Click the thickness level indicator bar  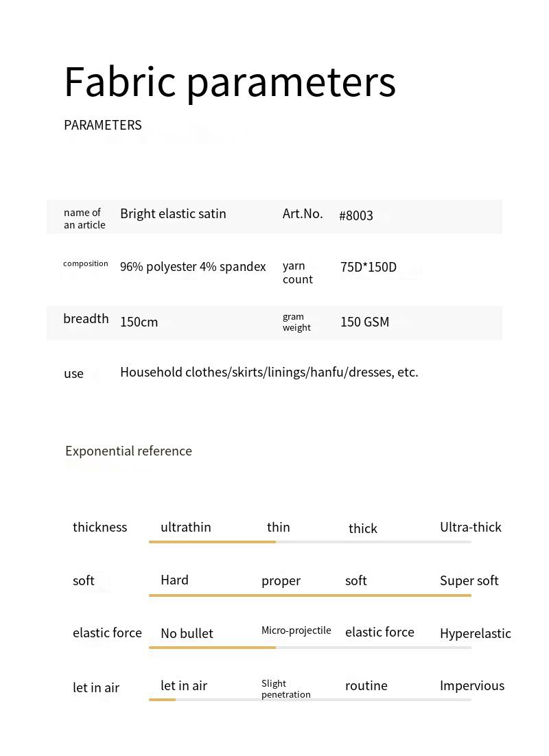point(309,542)
